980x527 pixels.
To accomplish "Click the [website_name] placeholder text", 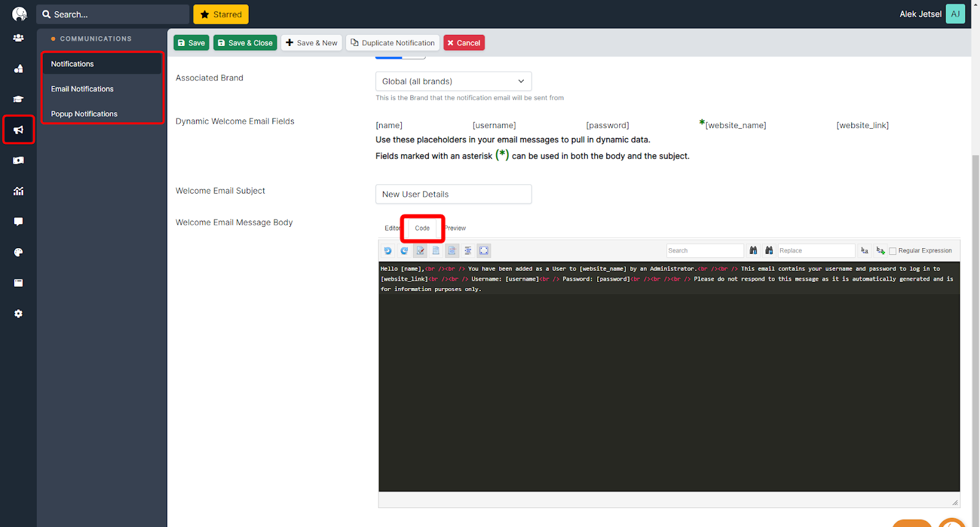I will (x=736, y=126).
